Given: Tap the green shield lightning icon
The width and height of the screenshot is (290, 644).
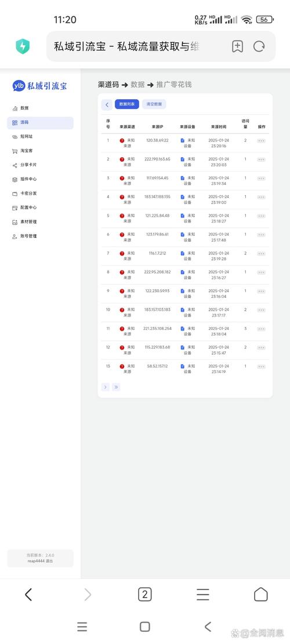Looking at the screenshot, I should 23,46.
